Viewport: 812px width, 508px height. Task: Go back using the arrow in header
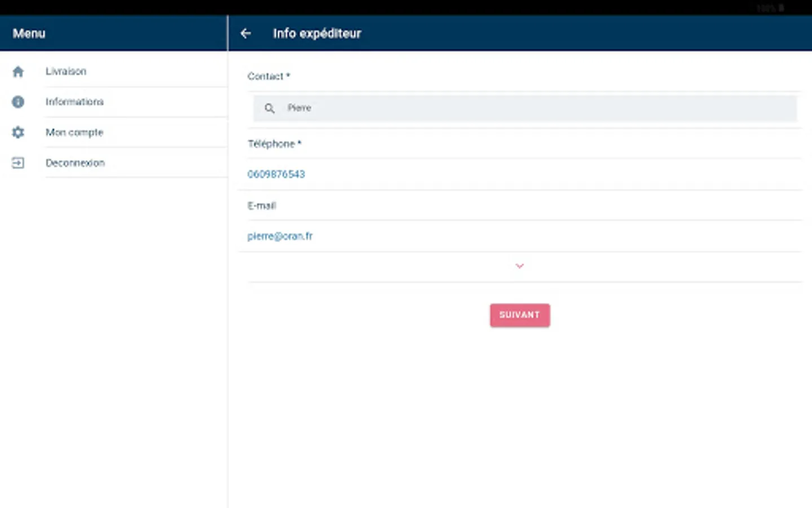coord(246,33)
